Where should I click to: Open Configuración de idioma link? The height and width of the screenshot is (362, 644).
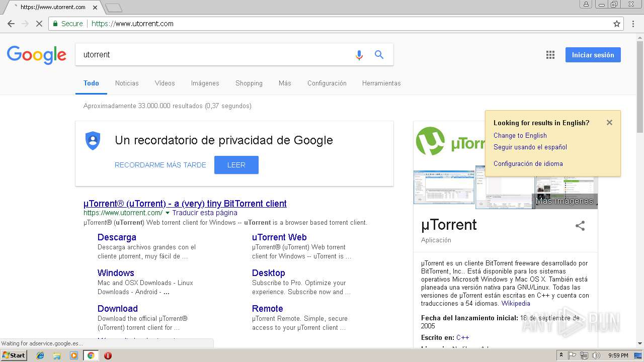(x=528, y=164)
